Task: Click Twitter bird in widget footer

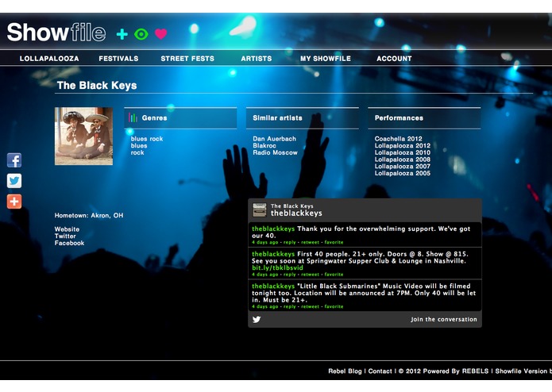Action: pos(257,319)
